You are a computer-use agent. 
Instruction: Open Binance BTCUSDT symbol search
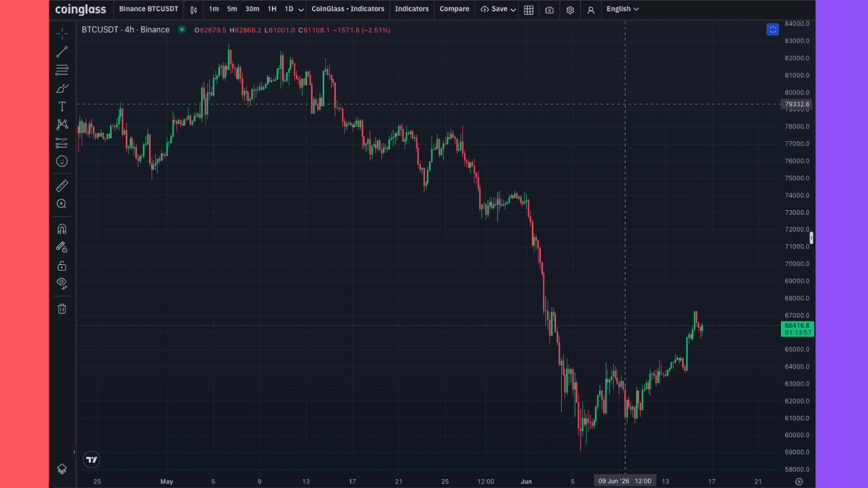[x=149, y=9]
